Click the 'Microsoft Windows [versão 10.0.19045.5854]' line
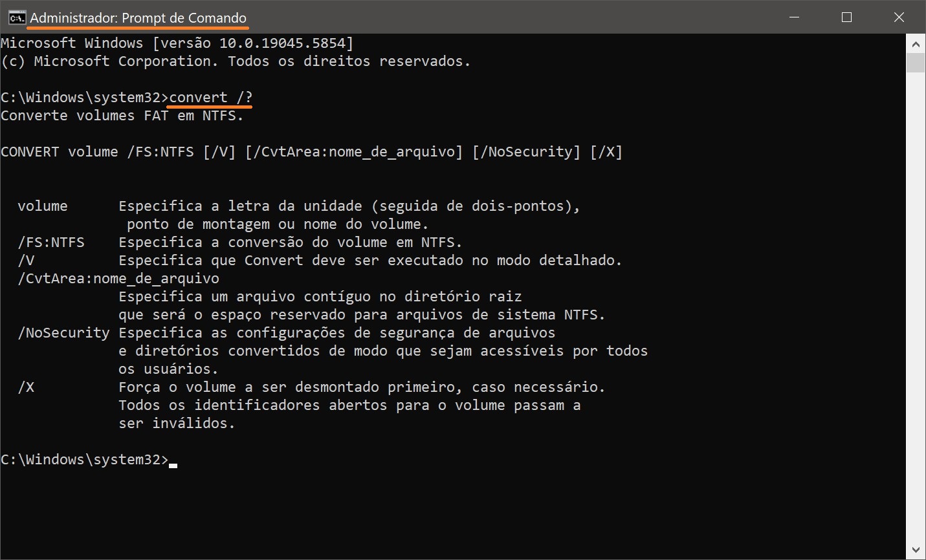Viewport: 926px width, 560px height. [177, 43]
